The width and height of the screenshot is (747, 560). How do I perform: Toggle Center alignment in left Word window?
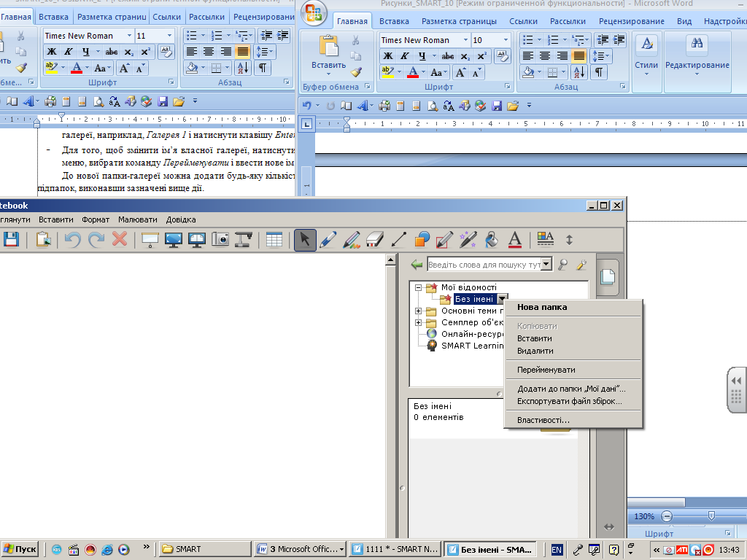pos(209,52)
